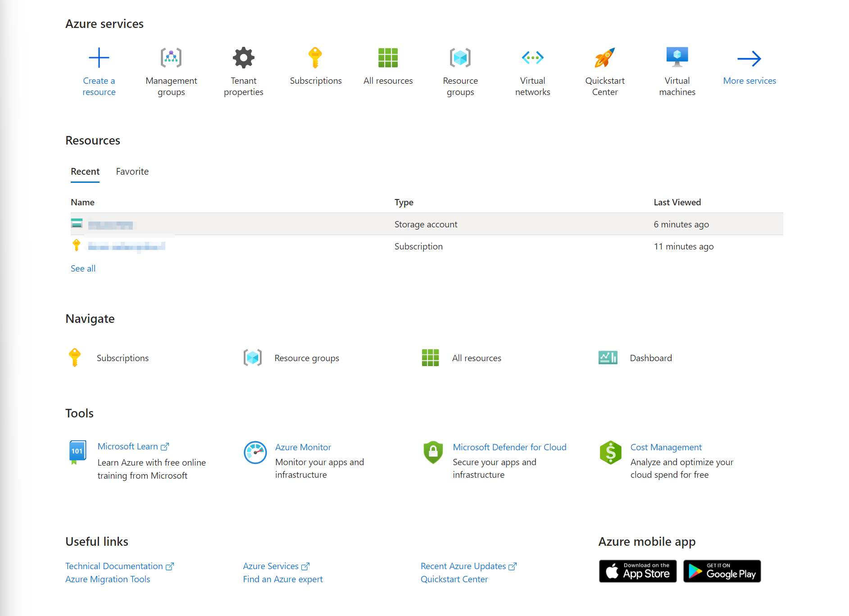The height and width of the screenshot is (616, 849).
Task: Click the More services arrow
Action: [749, 59]
